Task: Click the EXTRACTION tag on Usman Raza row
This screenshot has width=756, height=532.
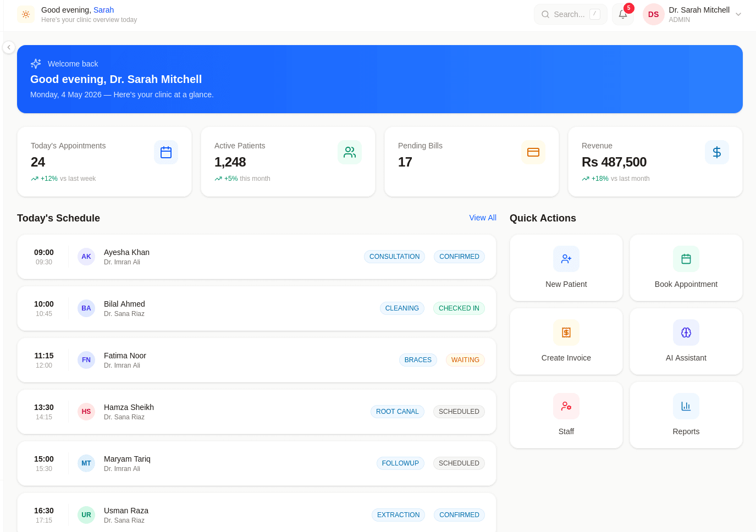Action: [398, 515]
